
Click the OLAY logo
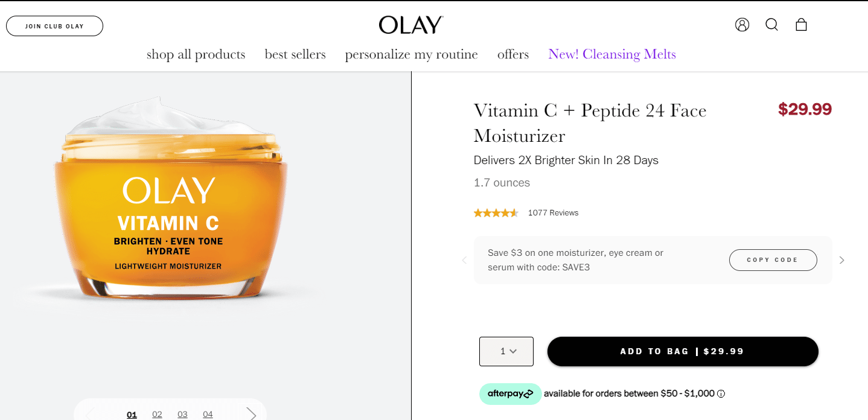(x=411, y=25)
